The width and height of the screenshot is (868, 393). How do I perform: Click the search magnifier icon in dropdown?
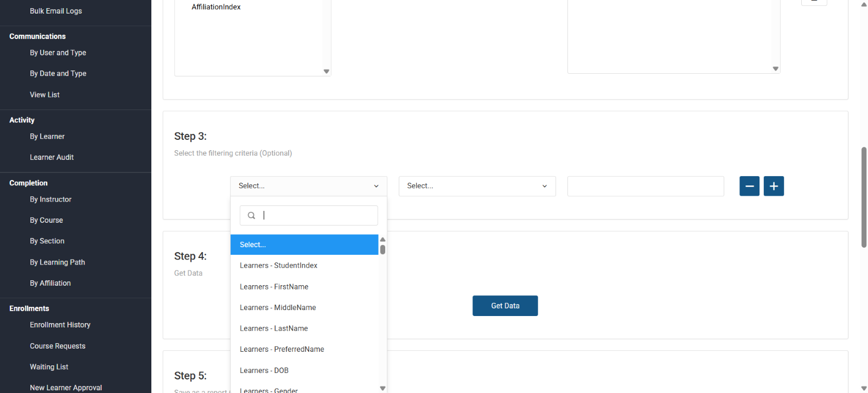(251, 216)
